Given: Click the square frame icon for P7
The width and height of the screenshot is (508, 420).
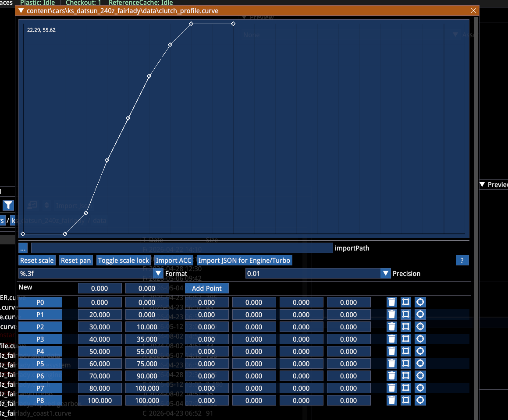Looking at the screenshot, I should coord(406,388).
